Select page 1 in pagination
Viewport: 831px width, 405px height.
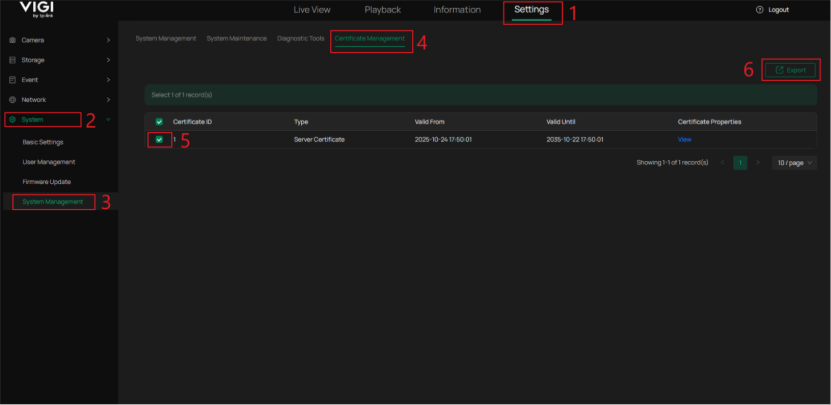740,162
